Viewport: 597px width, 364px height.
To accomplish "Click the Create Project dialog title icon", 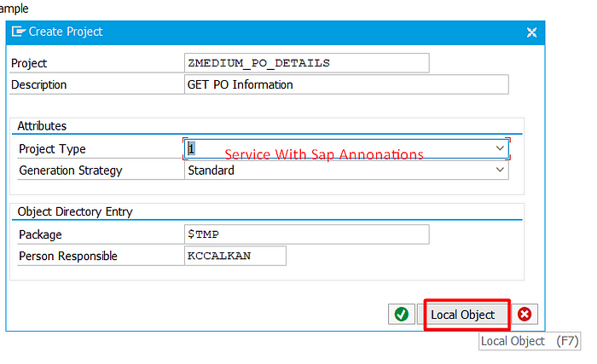I will coord(18,32).
